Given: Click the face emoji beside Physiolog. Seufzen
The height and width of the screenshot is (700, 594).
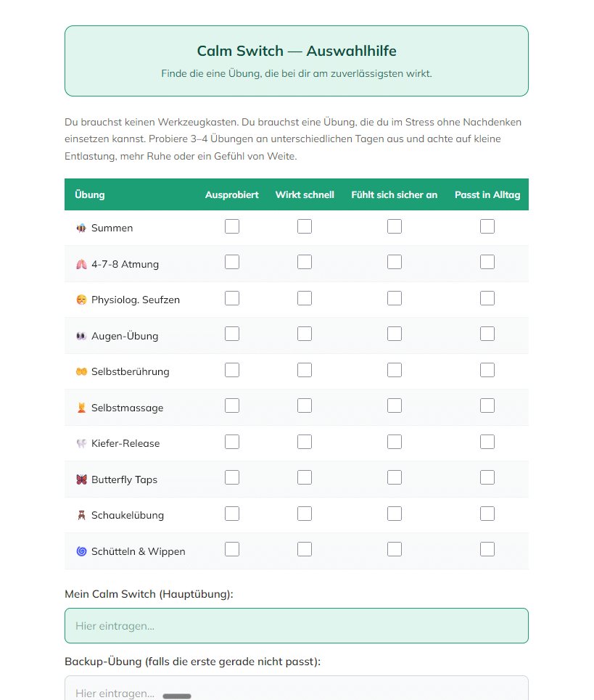Looking at the screenshot, I should pos(81,300).
